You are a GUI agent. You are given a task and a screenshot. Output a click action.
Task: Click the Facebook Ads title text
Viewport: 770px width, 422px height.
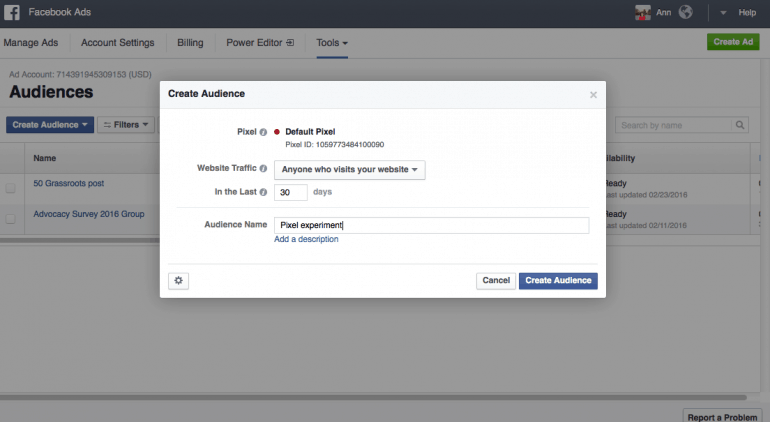[x=59, y=12]
